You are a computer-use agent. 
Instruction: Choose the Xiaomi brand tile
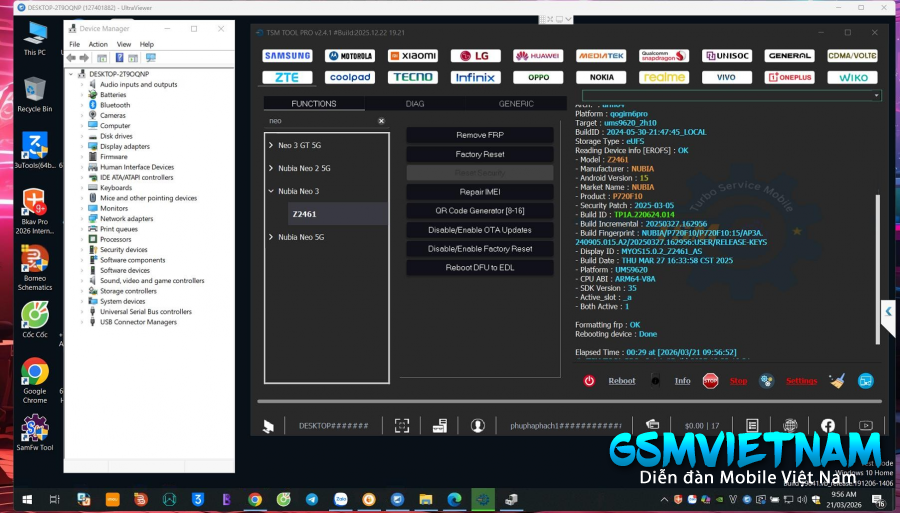pos(412,56)
